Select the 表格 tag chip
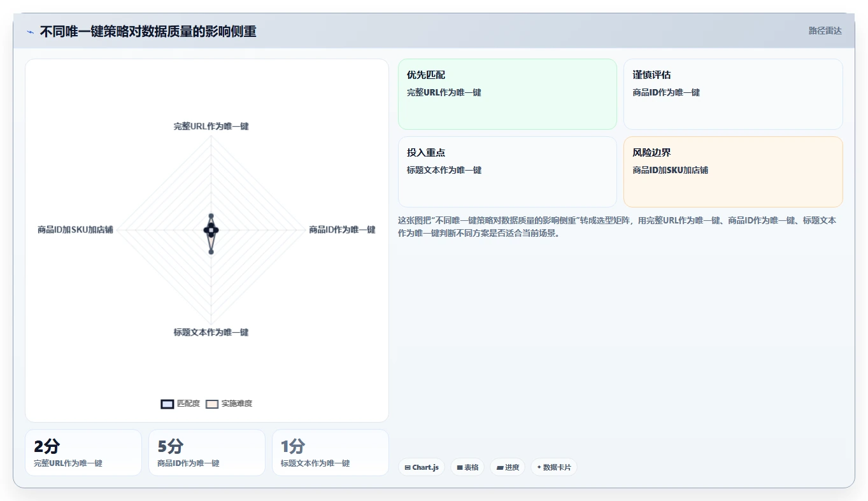 pos(467,467)
